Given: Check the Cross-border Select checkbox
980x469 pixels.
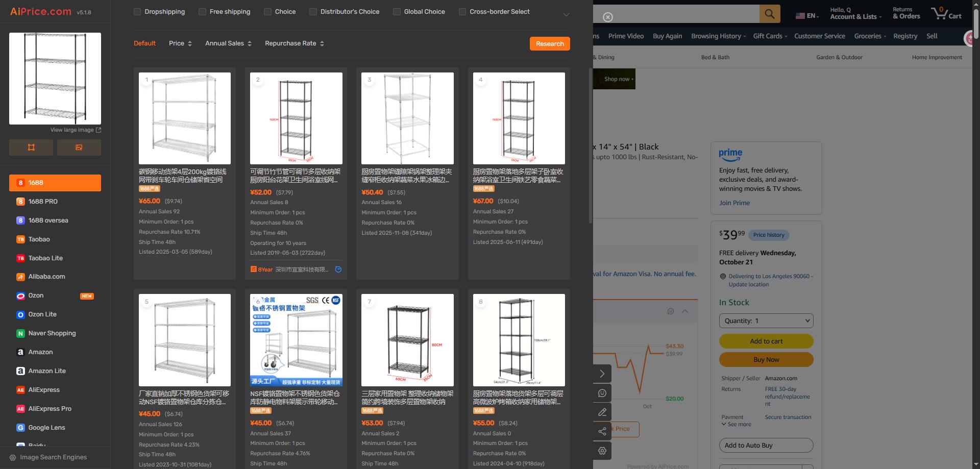Looking at the screenshot, I should (462, 12).
